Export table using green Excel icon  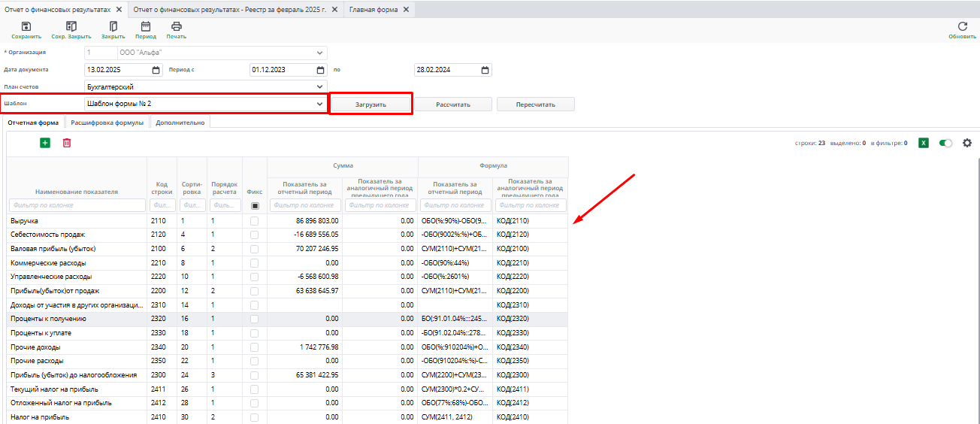coord(924,143)
